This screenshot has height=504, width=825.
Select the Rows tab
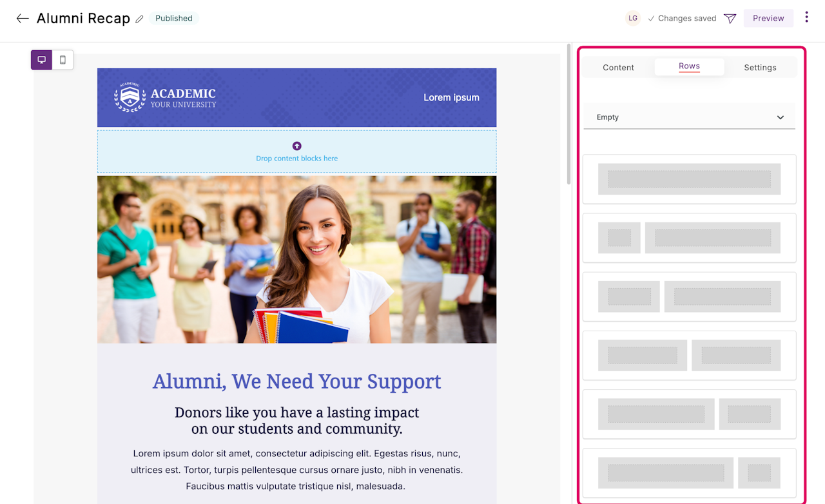(x=690, y=67)
